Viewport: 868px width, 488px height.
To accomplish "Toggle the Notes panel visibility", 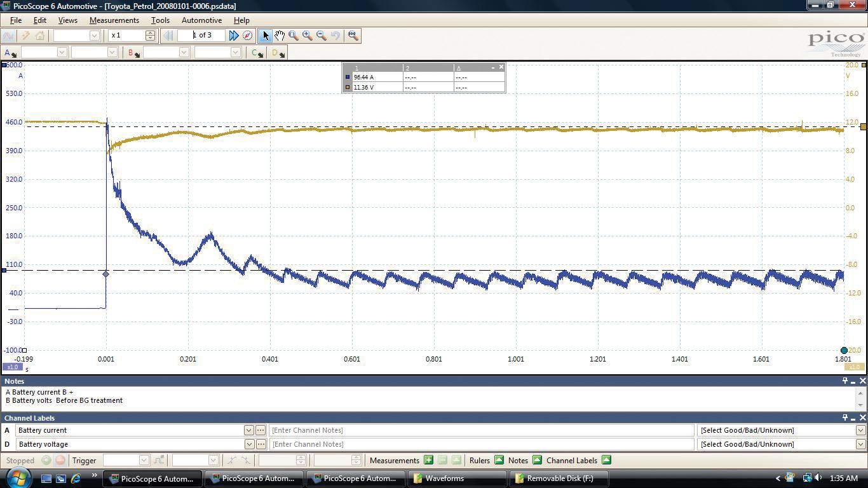I will click(x=537, y=461).
